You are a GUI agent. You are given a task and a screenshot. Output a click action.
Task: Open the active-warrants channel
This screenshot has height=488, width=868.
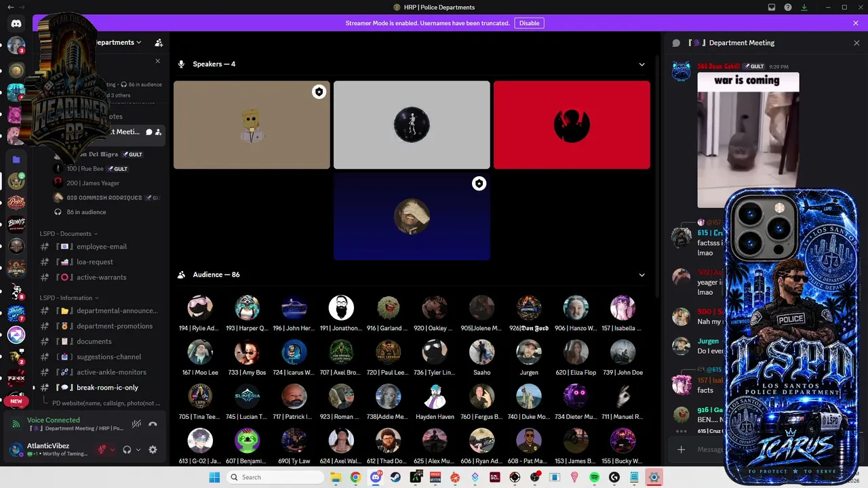102,277
